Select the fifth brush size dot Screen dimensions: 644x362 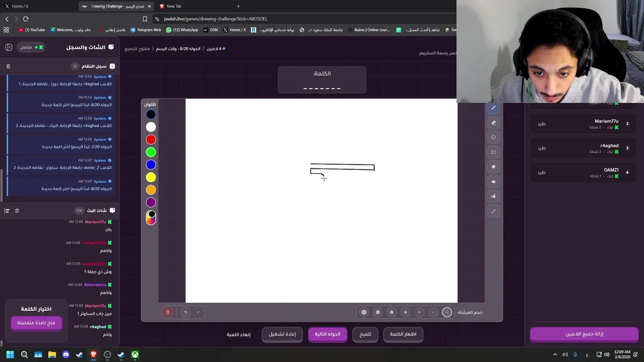click(x=391, y=312)
